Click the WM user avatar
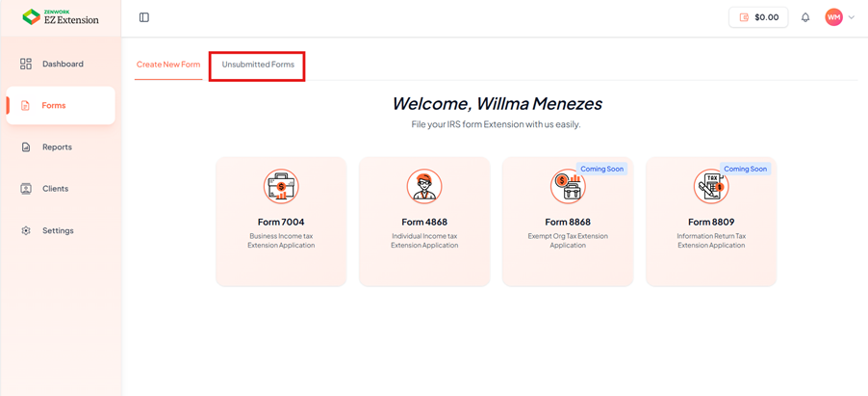The width and height of the screenshot is (868, 396). pyautogui.click(x=833, y=17)
